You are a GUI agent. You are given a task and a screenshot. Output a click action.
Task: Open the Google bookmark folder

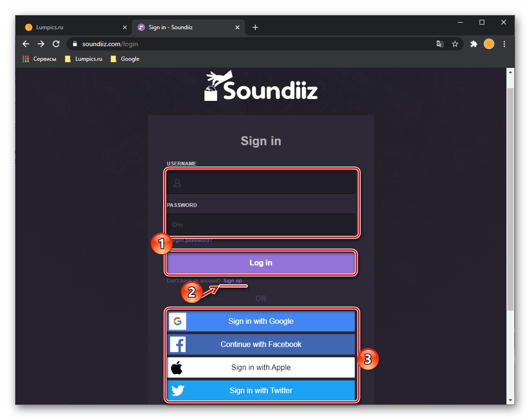[125, 59]
